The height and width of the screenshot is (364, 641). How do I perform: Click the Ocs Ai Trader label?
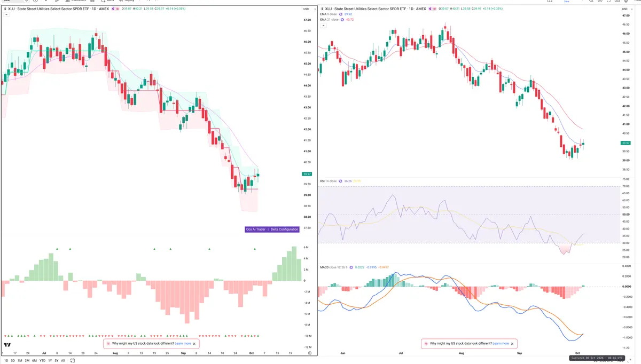click(256, 229)
